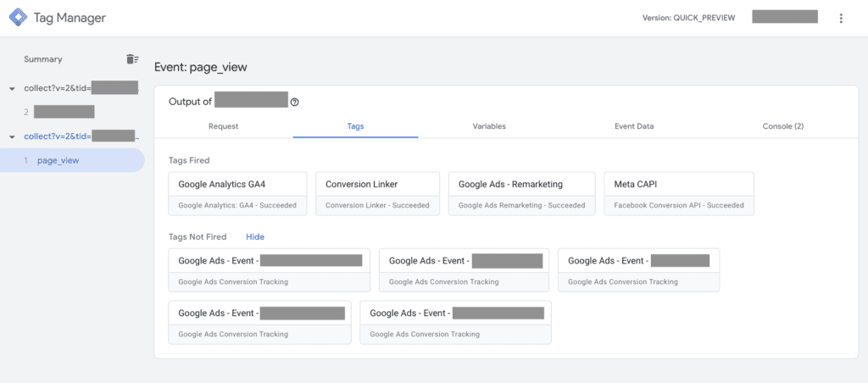Switch to the Request tab
Screen dimensions: 868x383
coord(223,126)
